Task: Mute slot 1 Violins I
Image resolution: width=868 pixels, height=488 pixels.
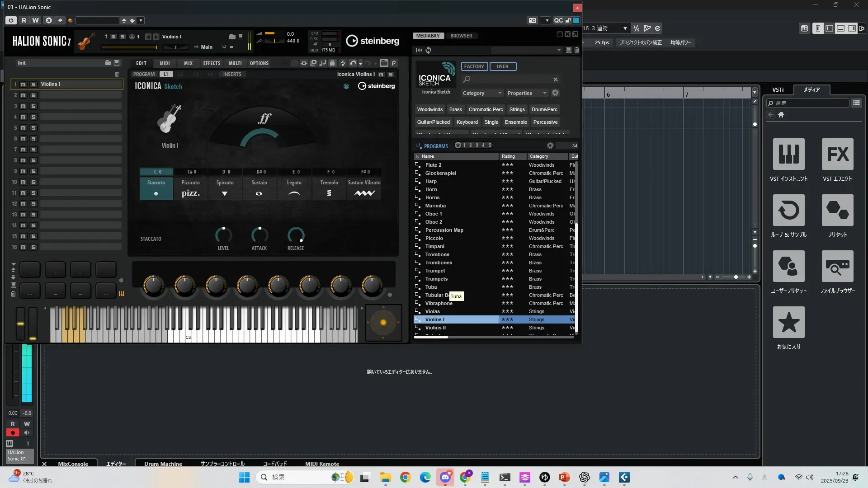Action: (x=23, y=84)
